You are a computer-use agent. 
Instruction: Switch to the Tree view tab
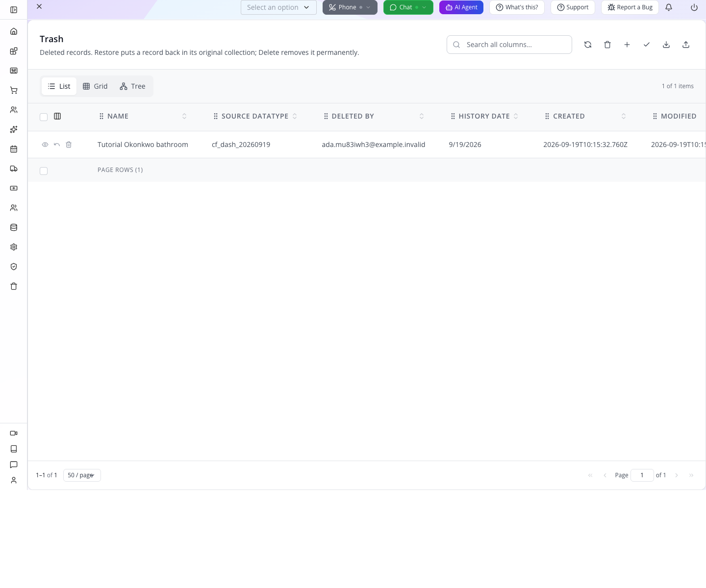(133, 86)
